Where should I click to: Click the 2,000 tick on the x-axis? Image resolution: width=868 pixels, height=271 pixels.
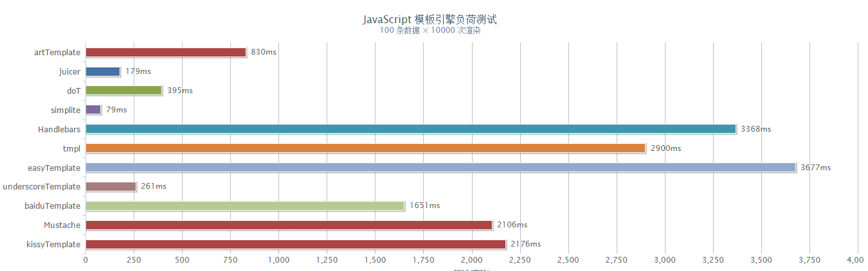tap(471, 259)
